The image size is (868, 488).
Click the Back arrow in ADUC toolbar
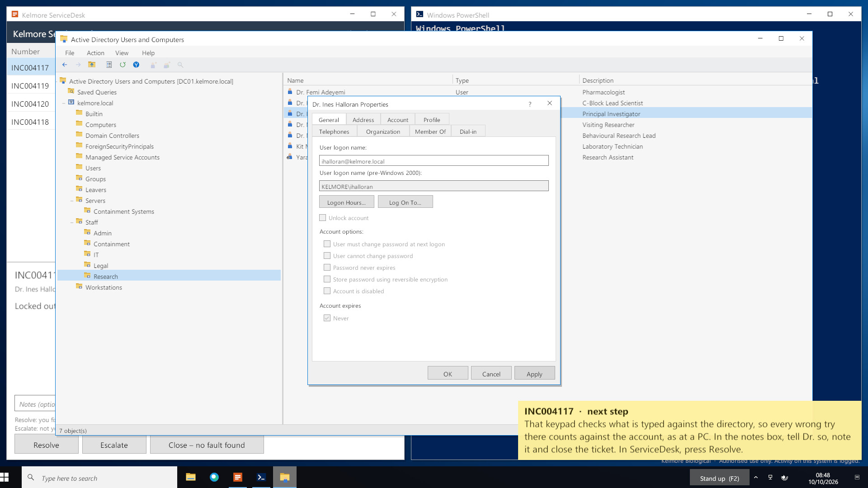[x=65, y=65]
